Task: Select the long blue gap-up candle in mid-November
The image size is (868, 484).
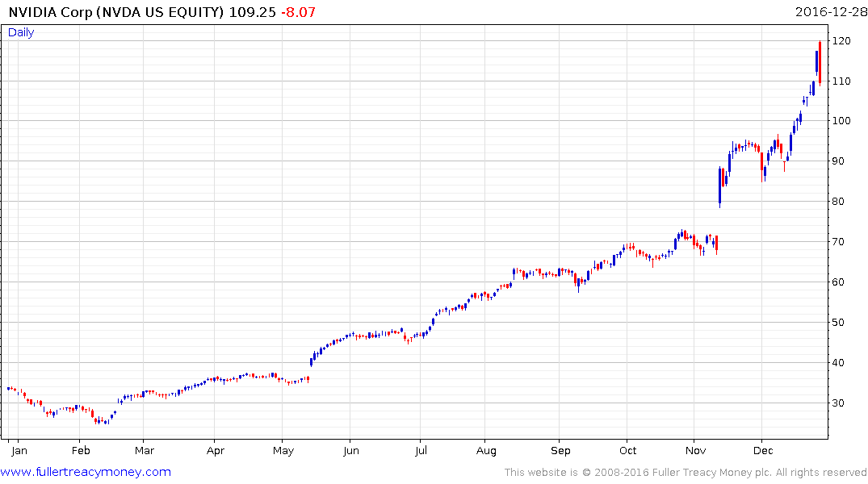Action: click(x=719, y=186)
